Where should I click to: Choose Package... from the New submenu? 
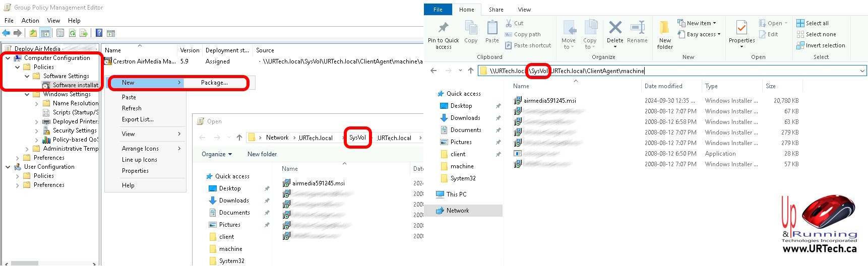(x=214, y=83)
